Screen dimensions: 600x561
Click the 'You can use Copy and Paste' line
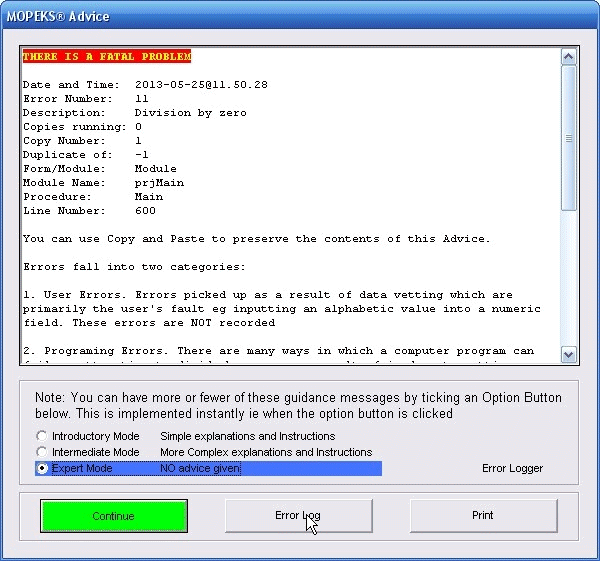pos(256,239)
